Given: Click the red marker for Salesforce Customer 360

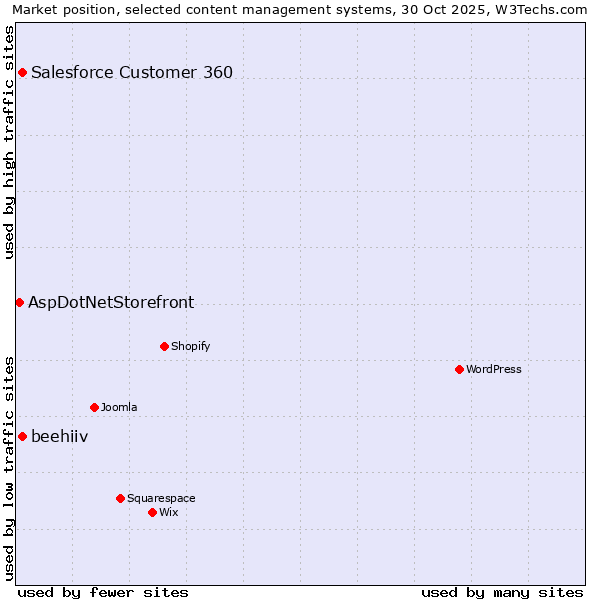Looking at the screenshot, I should (22, 72).
